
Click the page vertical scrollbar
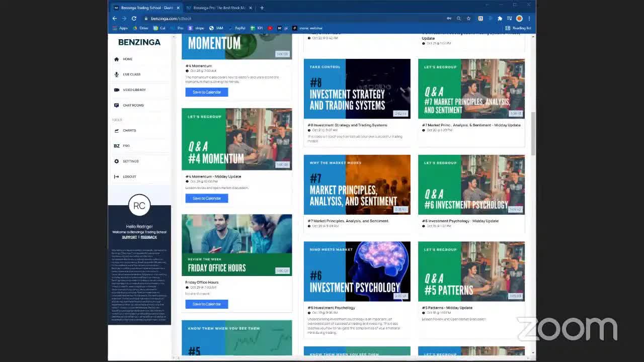(532, 134)
